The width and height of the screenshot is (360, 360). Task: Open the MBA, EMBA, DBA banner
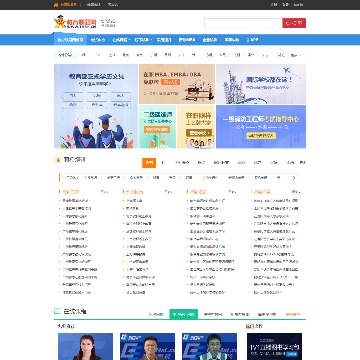coord(177,84)
